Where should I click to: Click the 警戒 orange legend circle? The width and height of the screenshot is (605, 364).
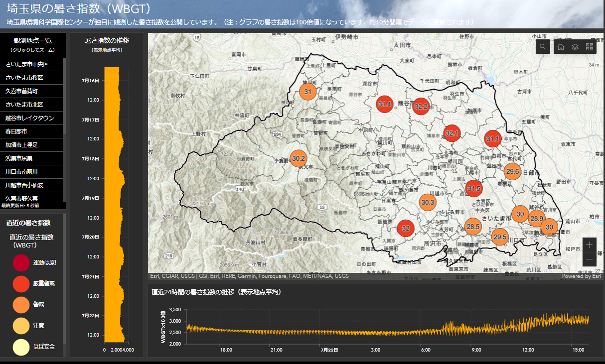coord(21,304)
